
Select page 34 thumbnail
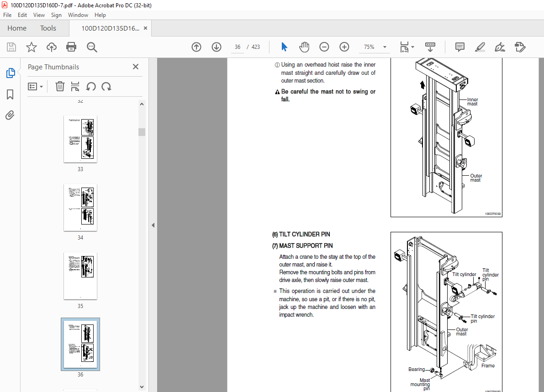pos(80,208)
